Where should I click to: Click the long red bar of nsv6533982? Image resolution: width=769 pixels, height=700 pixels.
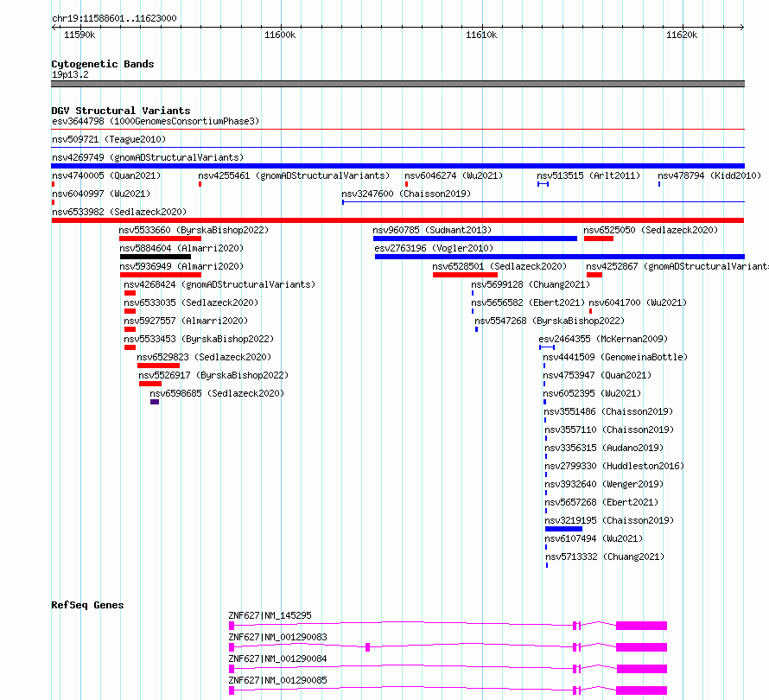[x=397, y=220]
